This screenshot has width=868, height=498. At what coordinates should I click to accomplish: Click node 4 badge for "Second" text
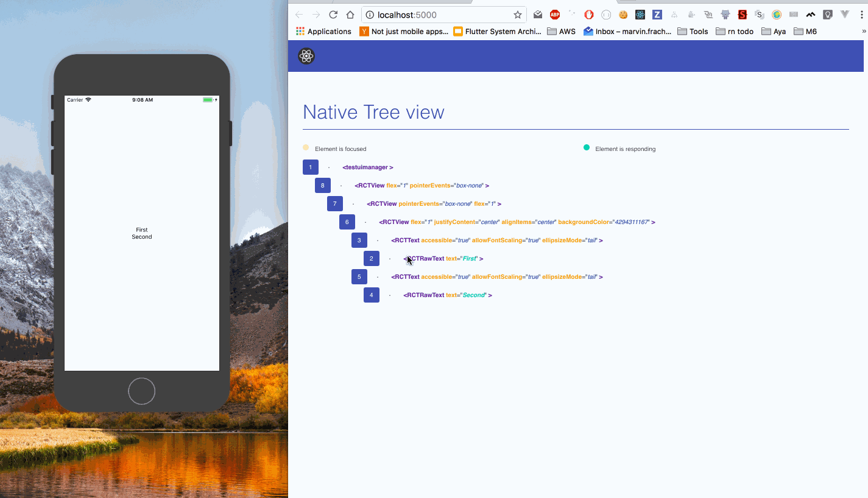pos(371,295)
